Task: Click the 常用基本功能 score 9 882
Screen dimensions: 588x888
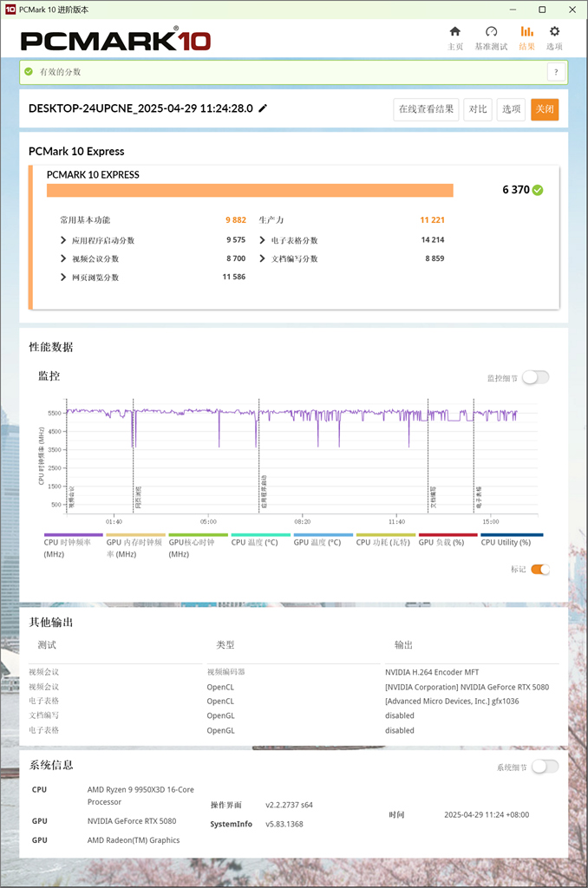Action: click(236, 219)
